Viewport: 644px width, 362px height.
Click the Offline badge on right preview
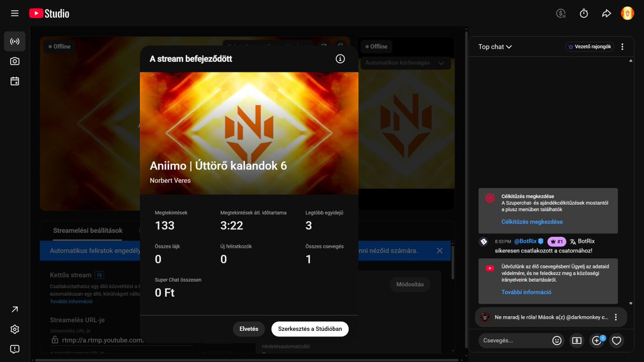point(376,47)
